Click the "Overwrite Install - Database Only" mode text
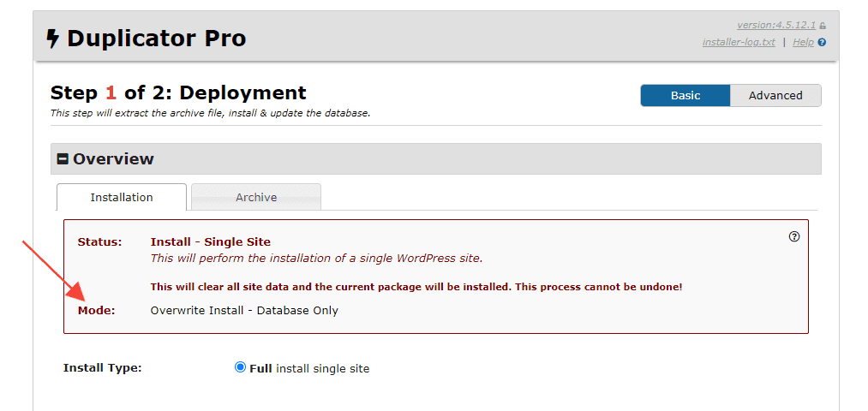Screen dimensions: 868x411 click(244, 310)
